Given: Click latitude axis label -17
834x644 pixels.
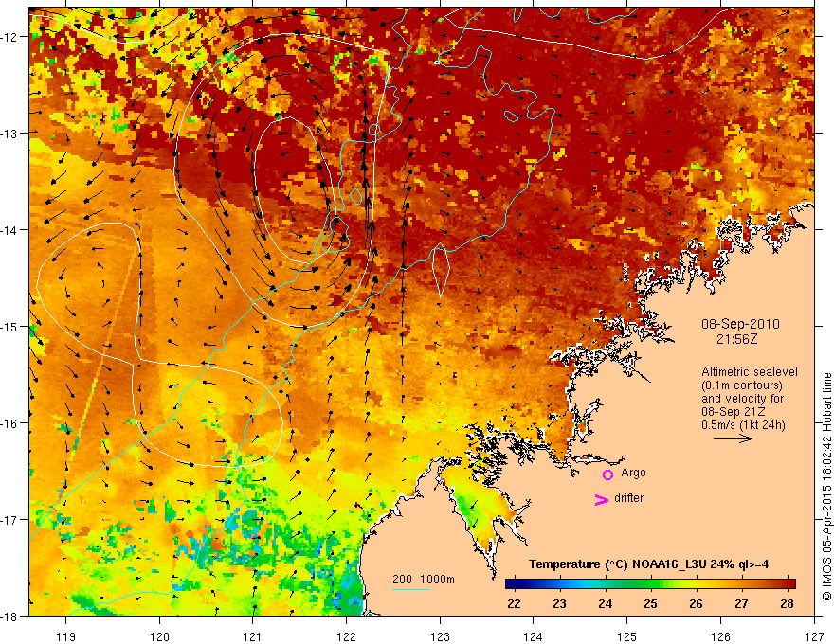Looking at the screenshot, I should coord(10,520).
